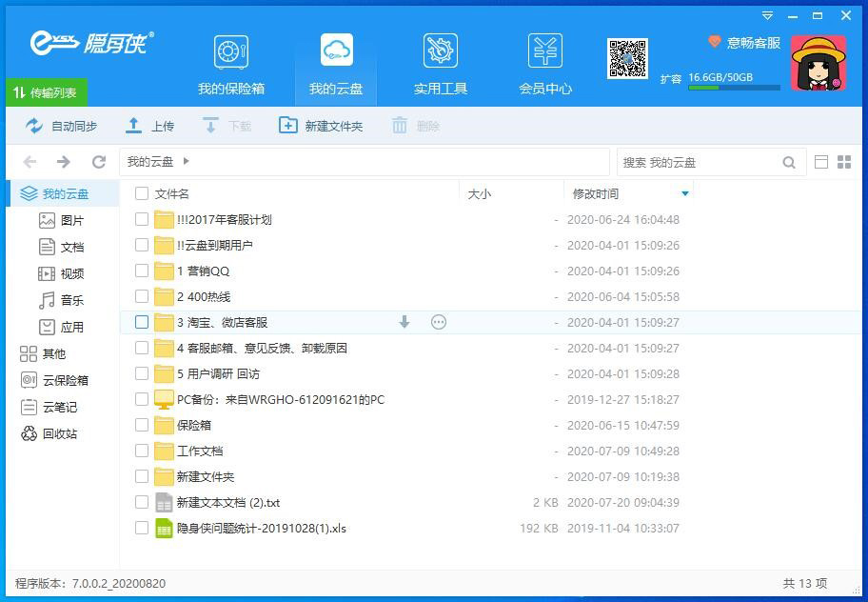This screenshot has height=602, width=868.
Task: Refresh the file list
Action: 99,162
